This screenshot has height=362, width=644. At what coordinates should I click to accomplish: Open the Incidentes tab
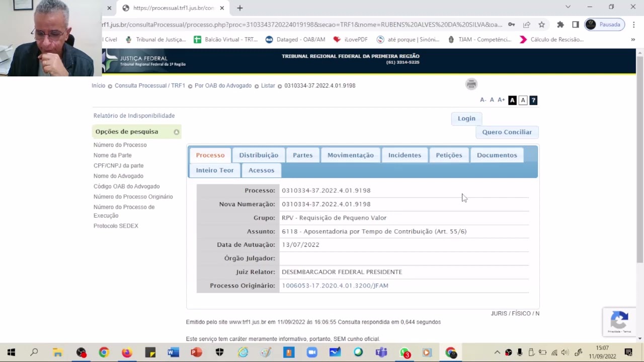pos(405,155)
